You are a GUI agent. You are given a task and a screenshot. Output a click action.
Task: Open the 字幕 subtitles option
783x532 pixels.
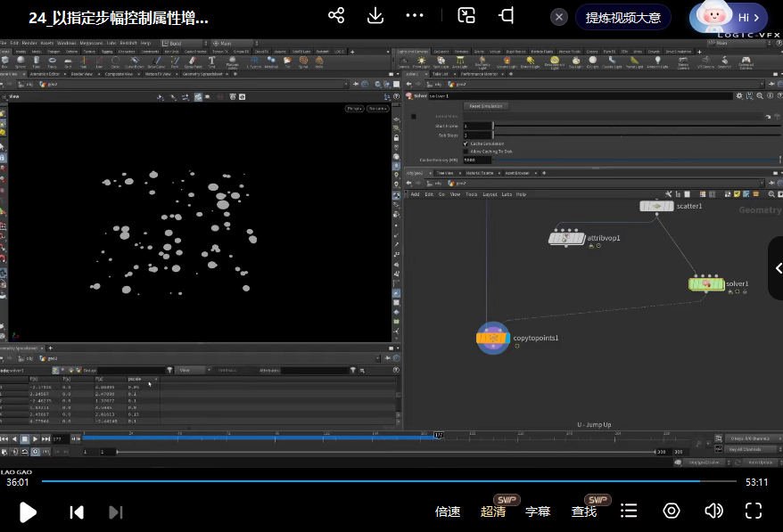538,512
